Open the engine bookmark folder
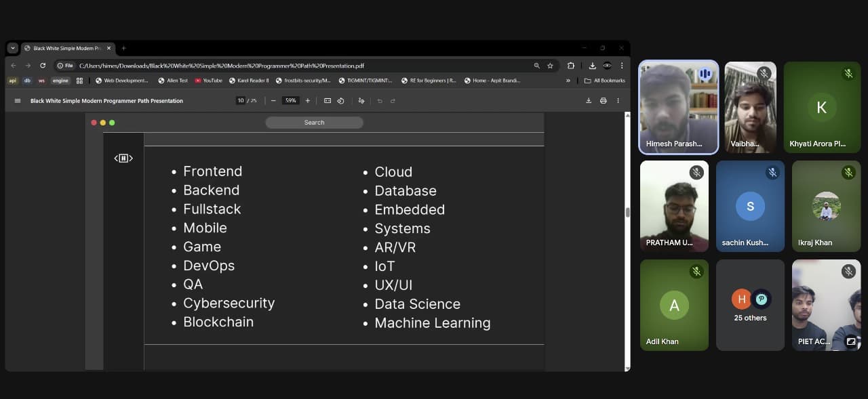 (60, 81)
